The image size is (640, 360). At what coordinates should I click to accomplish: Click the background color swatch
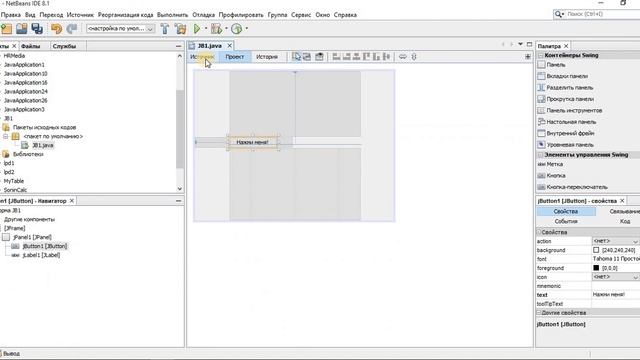point(596,250)
